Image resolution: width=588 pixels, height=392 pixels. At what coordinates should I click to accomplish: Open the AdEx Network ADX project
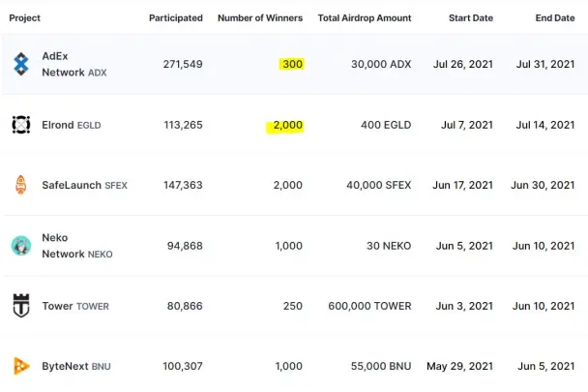coord(74,64)
